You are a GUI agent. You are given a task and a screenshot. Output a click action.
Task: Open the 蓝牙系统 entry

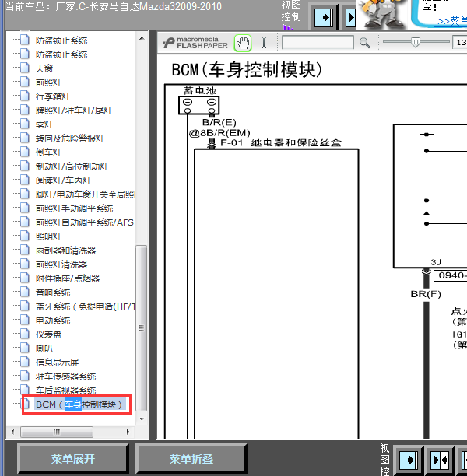(x=85, y=306)
